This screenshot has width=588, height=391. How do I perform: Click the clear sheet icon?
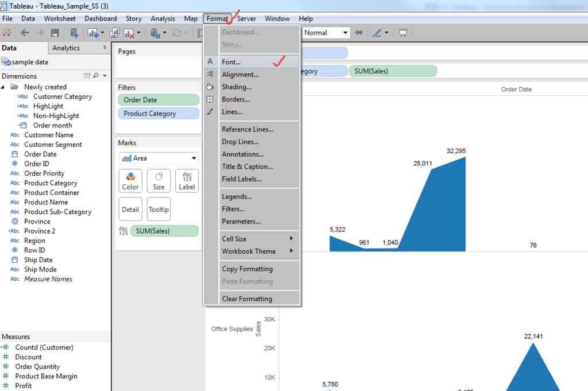pos(129,33)
